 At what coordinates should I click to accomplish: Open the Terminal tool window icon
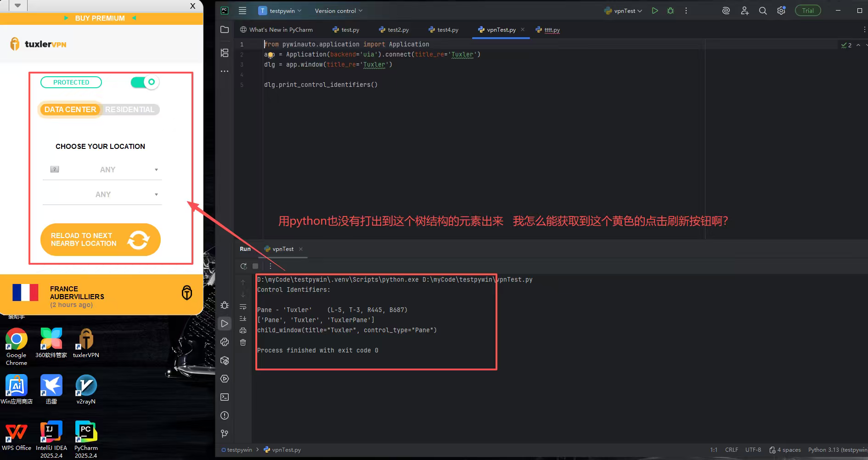[x=225, y=397]
